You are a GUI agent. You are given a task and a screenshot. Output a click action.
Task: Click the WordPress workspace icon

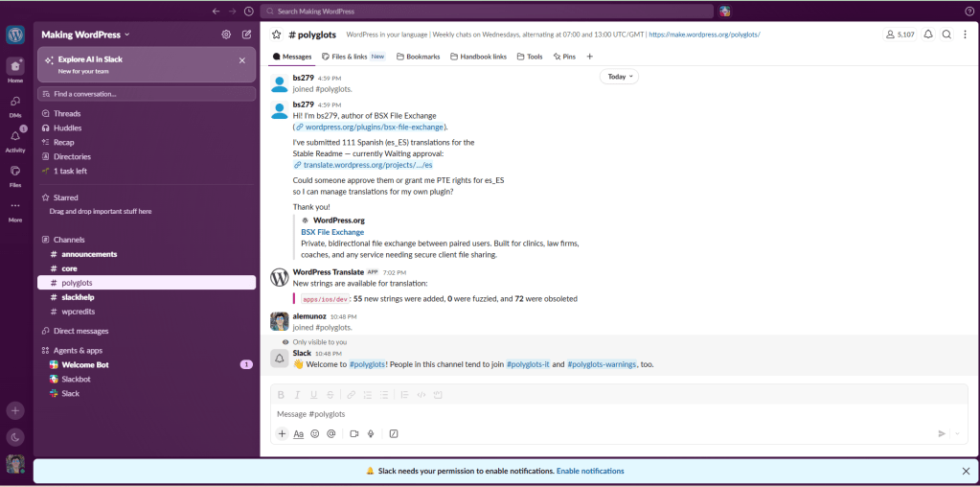click(15, 35)
